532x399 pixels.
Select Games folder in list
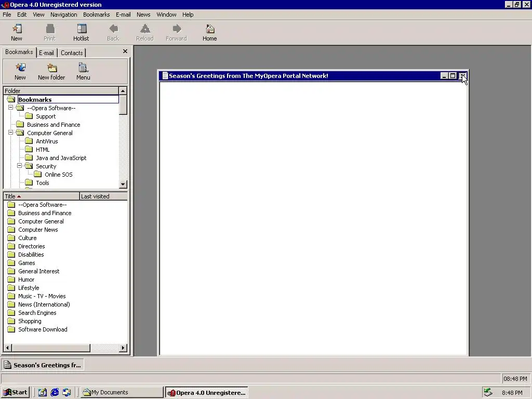pyautogui.click(x=26, y=263)
